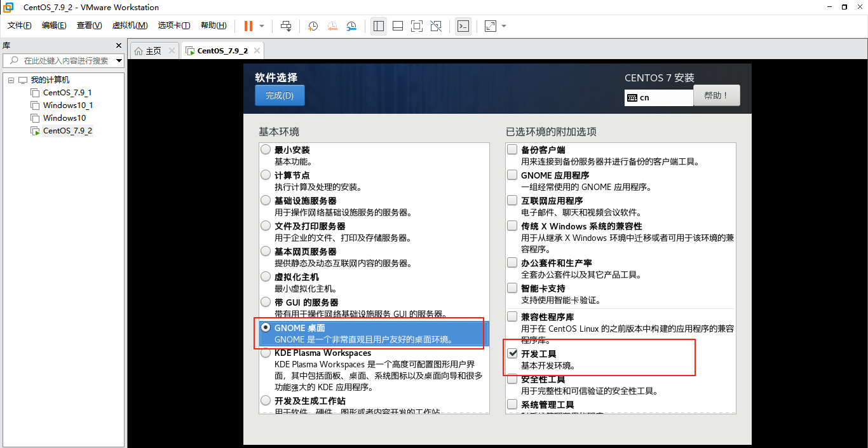Switch to the 主页 tab
The height and width of the screenshot is (448, 868).
154,51
